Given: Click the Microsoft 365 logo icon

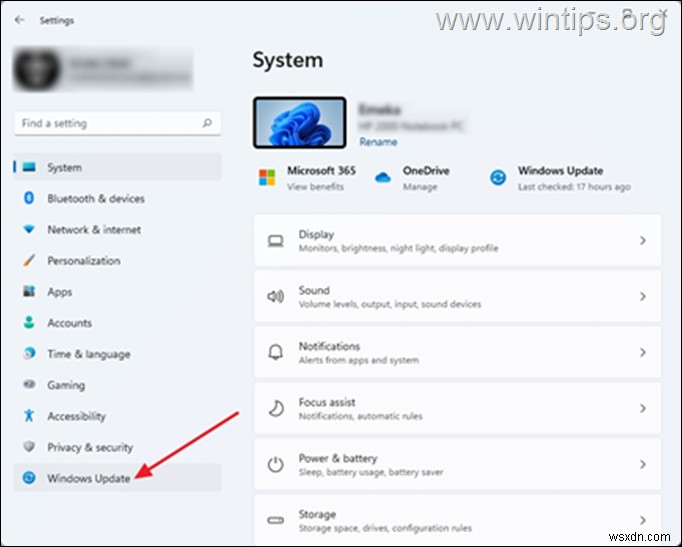Looking at the screenshot, I should point(267,177).
